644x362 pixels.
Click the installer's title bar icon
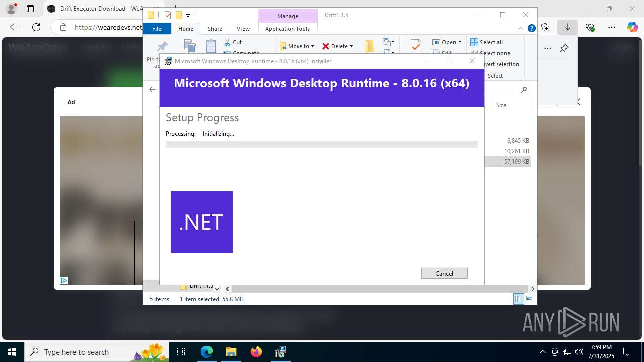pos(169,61)
